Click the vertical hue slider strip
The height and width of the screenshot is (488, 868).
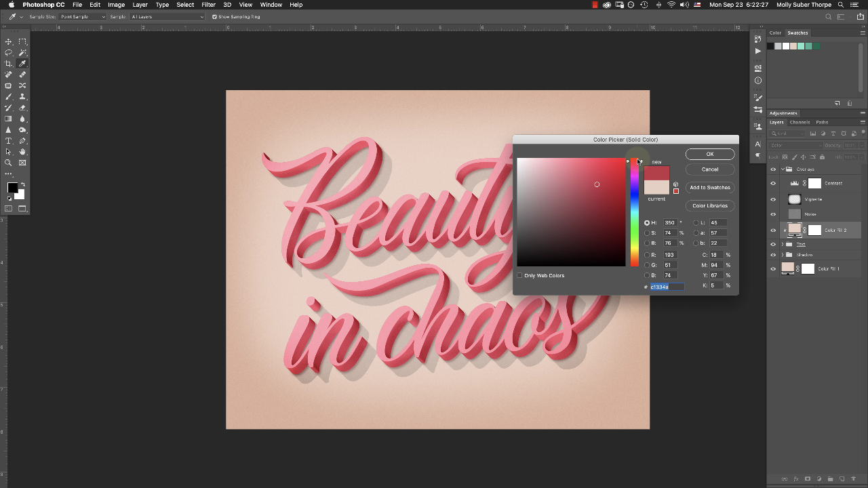click(x=635, y=213)
